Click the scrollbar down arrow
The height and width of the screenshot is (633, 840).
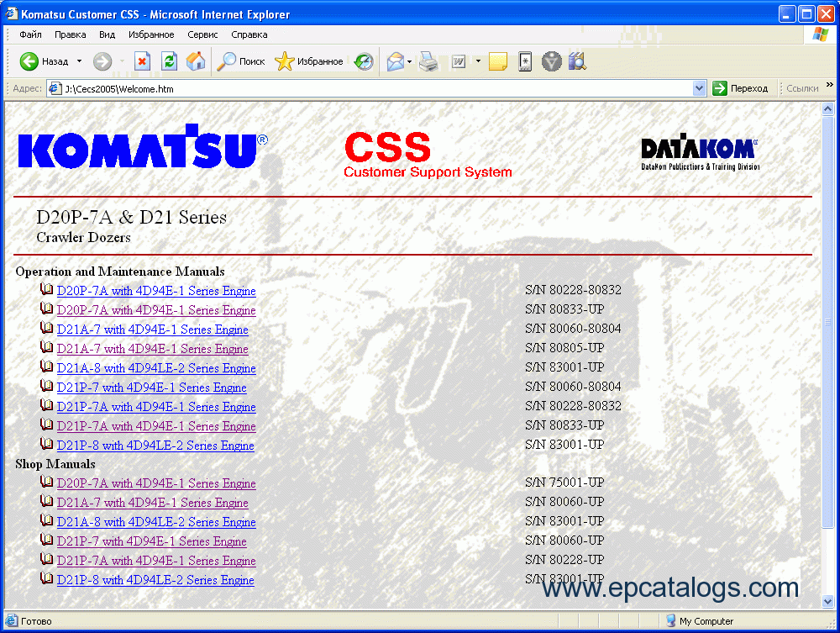827,602
